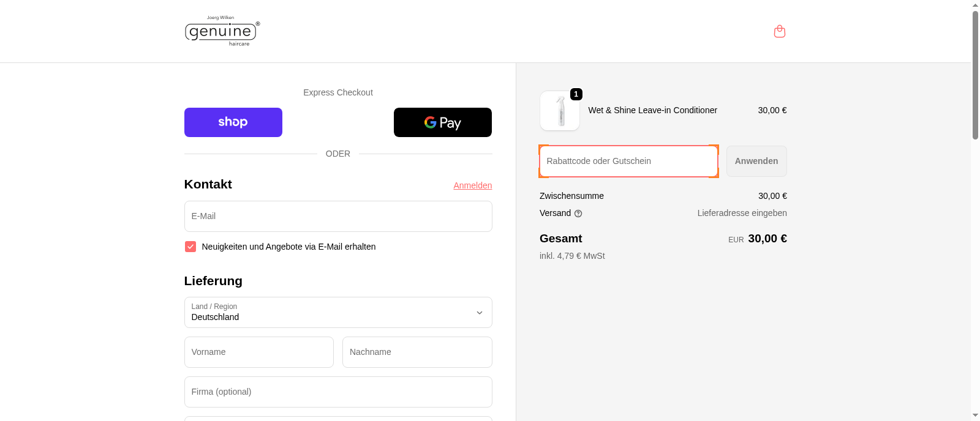Viewport: 980px width, 421px height.
Task: Select the Nachname input field
Action: 417,352
